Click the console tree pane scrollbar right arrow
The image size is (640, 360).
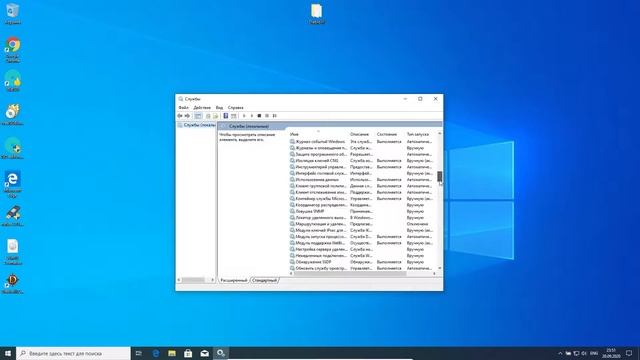[213, 280]
